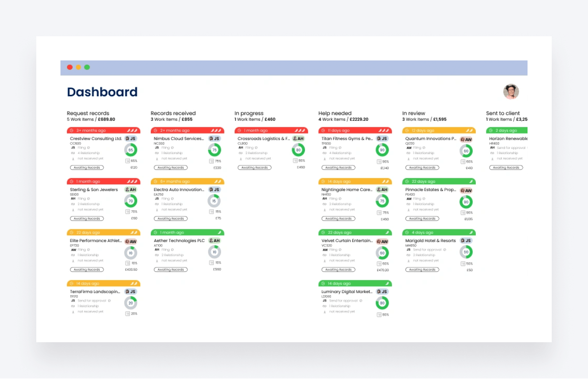588x383 pixels.
Task: Open Horizon Renewable card title
Action: (x=508, y=139)
